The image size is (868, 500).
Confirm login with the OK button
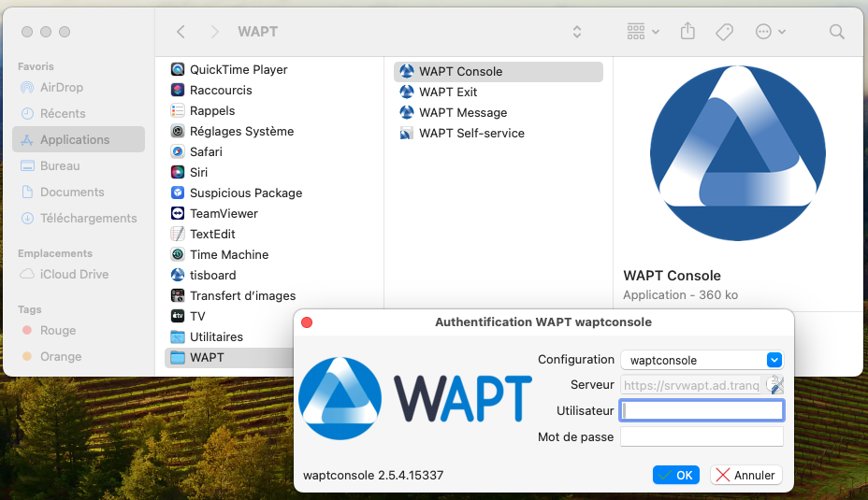[676, 475]
